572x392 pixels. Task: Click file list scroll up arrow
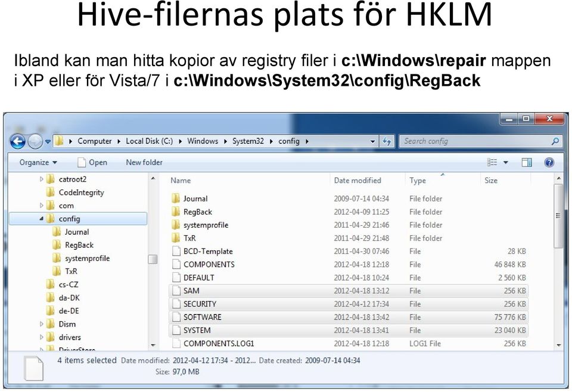coord(558,178)
